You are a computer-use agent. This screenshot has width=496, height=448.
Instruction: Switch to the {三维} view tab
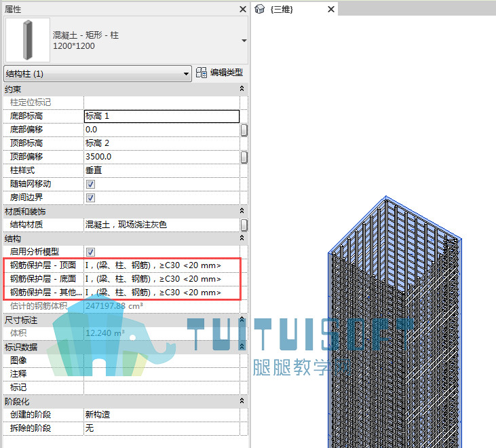[282, 10]
